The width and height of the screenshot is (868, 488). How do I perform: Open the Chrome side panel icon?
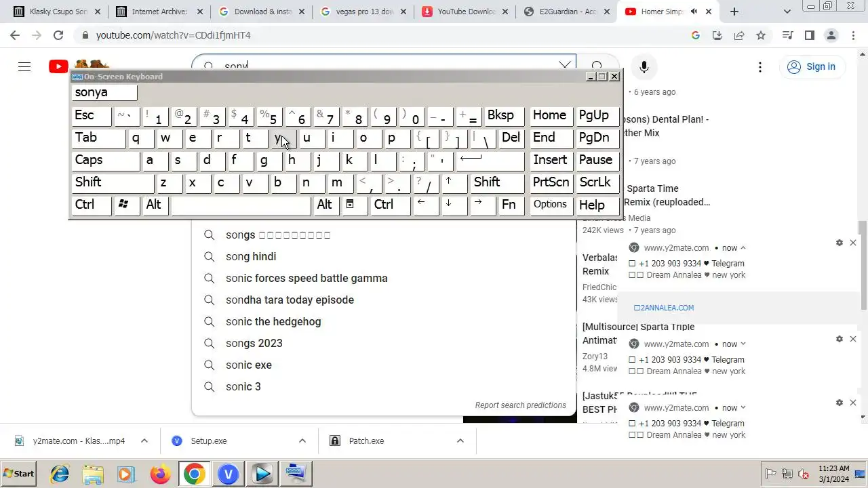[809, 35]
